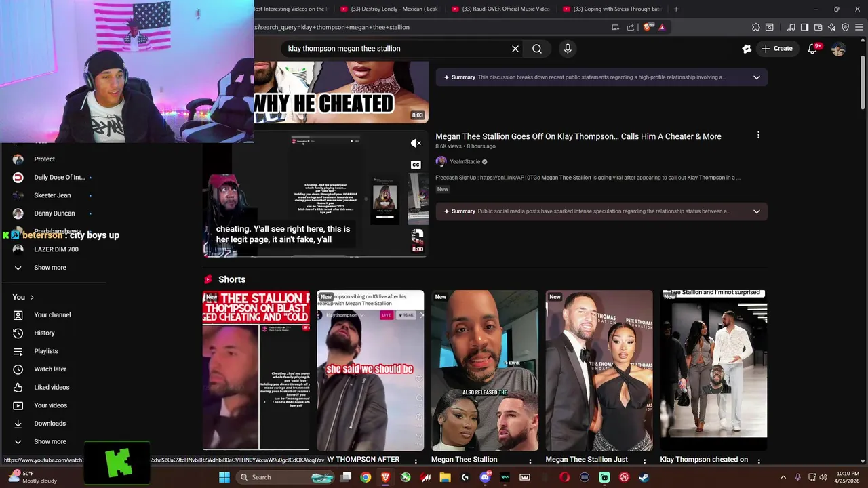
Task: Click the Windows taskbar Search box
Action: coord(286,477)
